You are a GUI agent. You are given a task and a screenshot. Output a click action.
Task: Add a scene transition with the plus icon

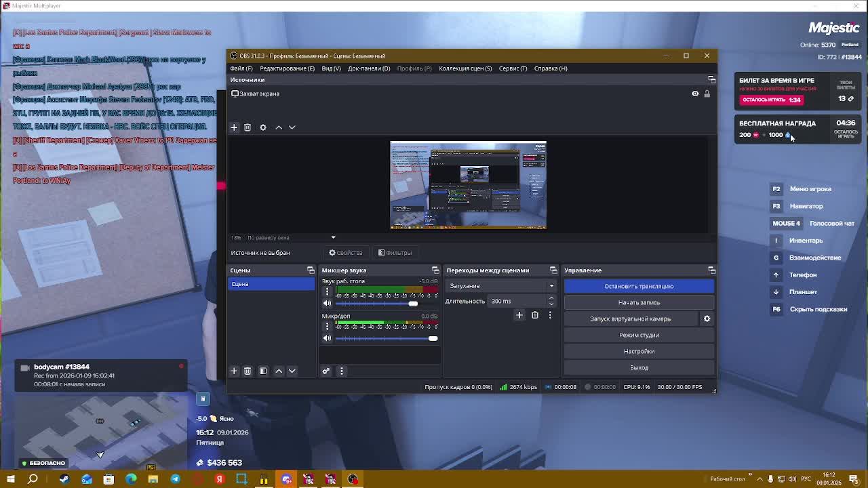click(x=519, y=315)
